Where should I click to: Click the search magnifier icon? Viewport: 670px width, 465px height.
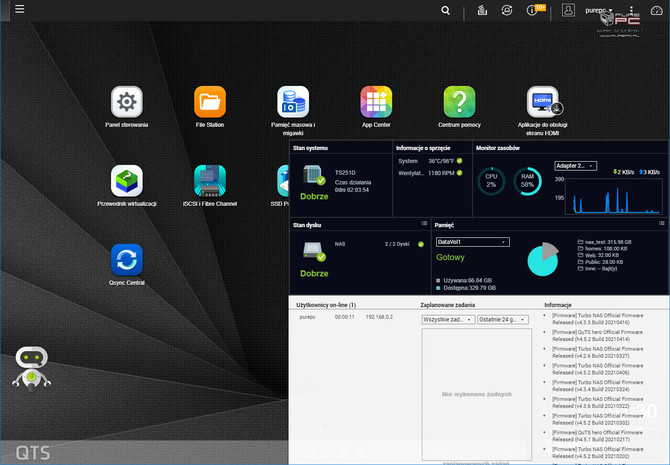445,10
